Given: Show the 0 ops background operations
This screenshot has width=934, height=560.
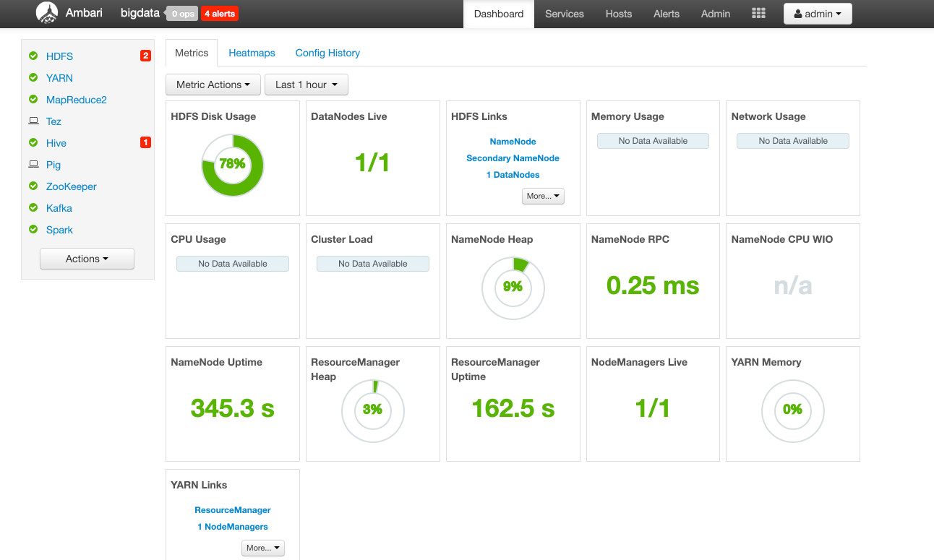Looking at the screenshot, I should (181, 14).
